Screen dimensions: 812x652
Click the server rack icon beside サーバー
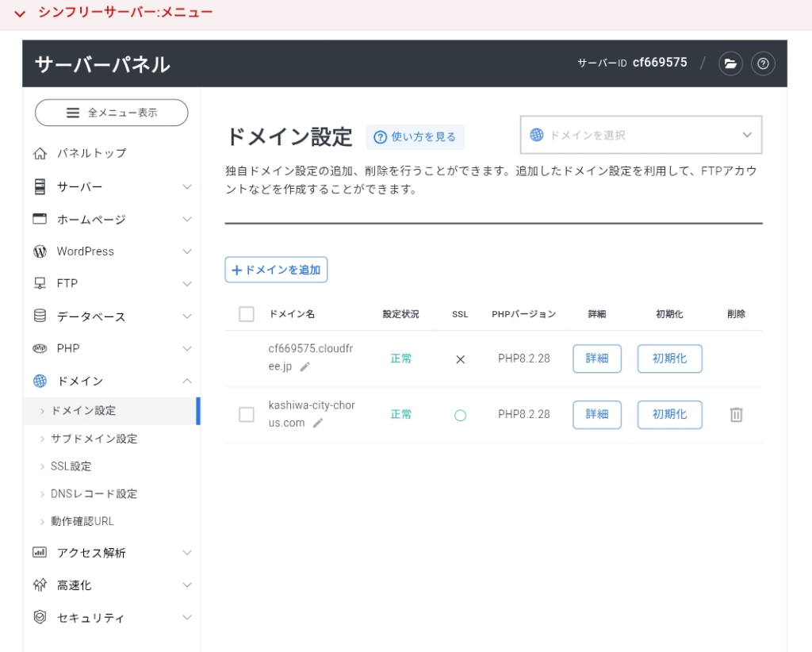[x=40, y=186]
